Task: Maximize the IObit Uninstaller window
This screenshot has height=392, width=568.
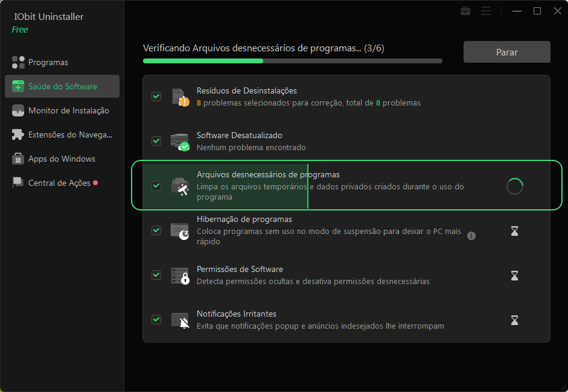Action: tap(537, 11)
